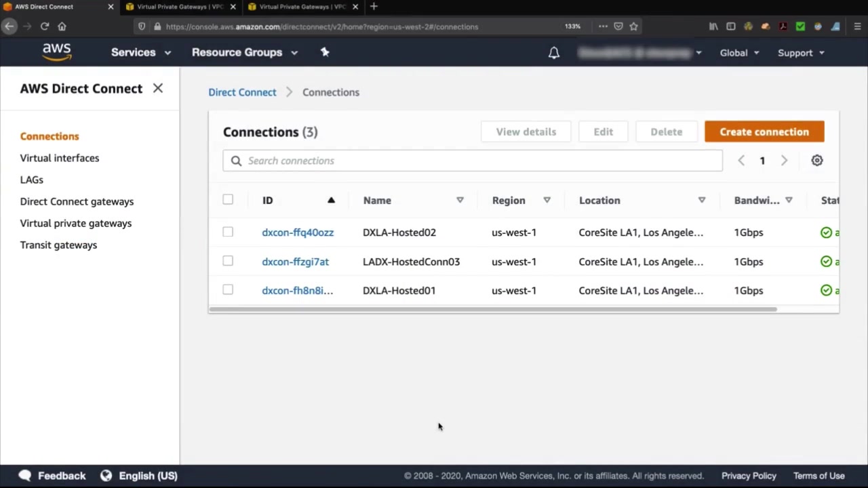This screenshot has width=868, height=488.
Task: Click the pin shortcuts icon in AWS header
Action: (x=325, y=52)
